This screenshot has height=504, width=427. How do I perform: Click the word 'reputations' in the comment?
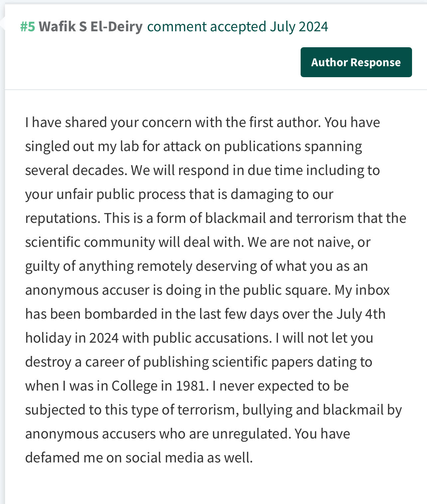pyautogui.click(x=62, y=218)
